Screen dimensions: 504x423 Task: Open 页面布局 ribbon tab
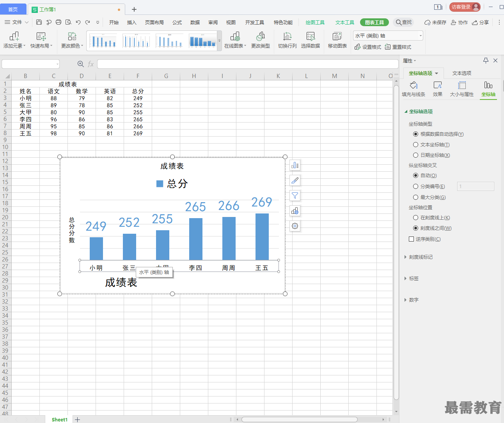click(154, 23)
